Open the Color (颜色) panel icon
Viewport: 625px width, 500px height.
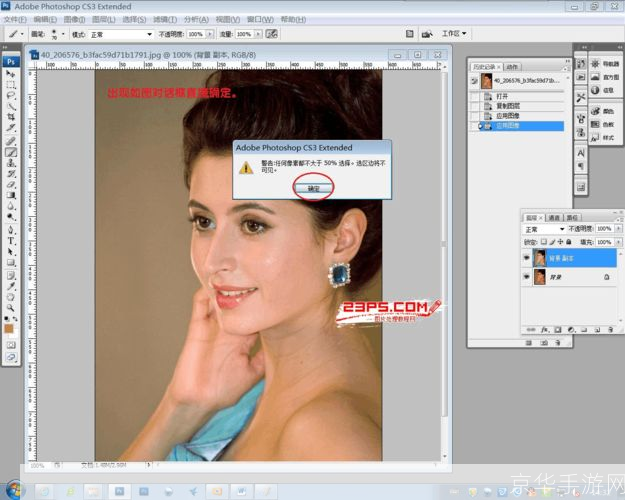pos(595,111)
